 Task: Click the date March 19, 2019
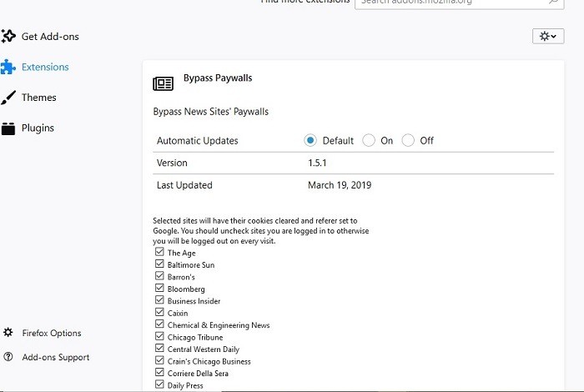click(340, 185)
